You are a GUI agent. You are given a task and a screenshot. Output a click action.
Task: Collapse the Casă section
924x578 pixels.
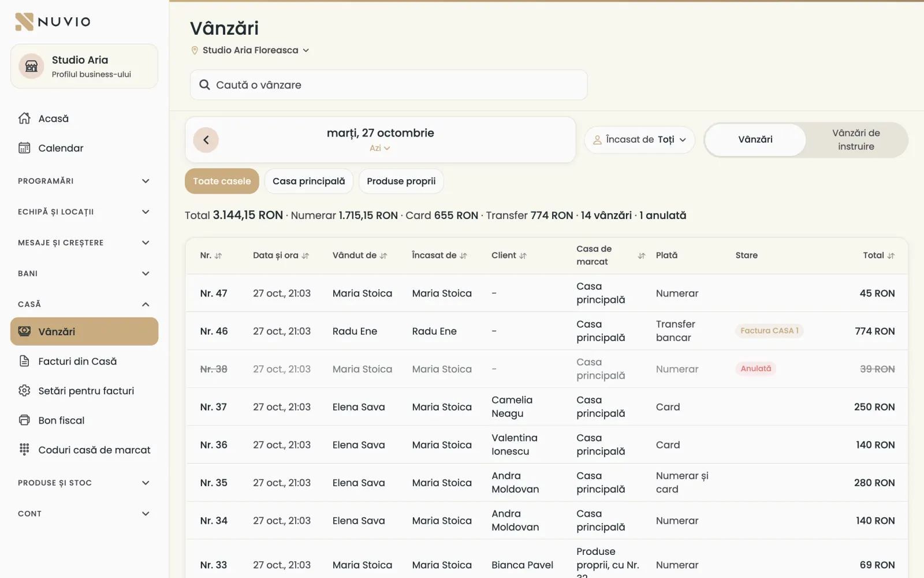click(x=84, y=304)
